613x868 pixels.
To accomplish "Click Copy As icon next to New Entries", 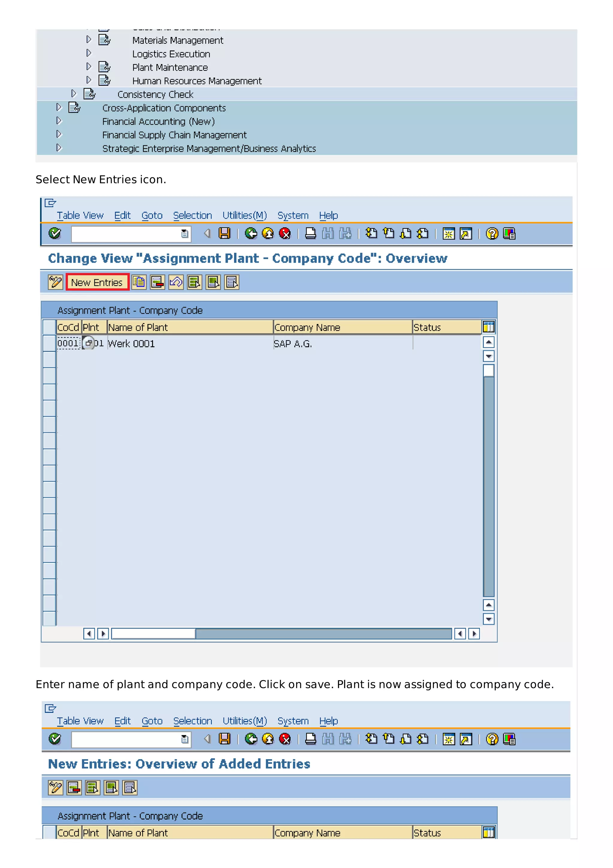I will point(139,282).
